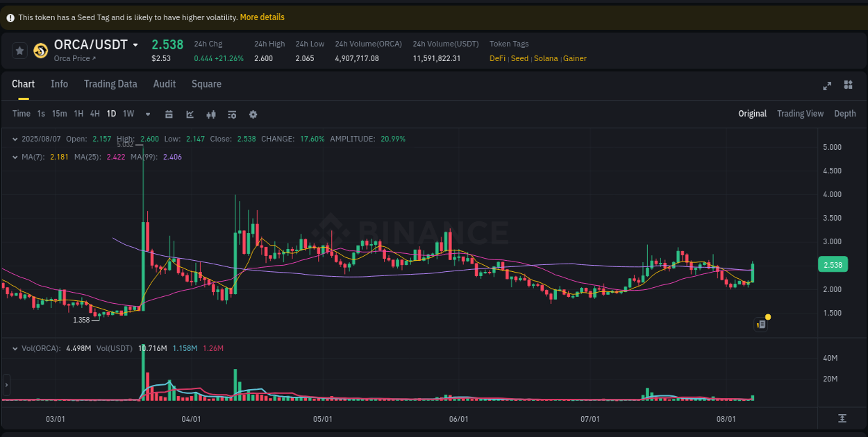Collapse the 2025/08/07 OHLC data row
This screenshot has height=437, width=868.
15,139
